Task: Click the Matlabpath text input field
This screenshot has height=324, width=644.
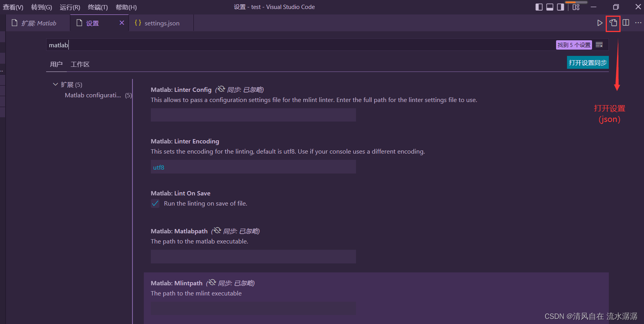Action: pyautogui.click(x=253, y=257)
